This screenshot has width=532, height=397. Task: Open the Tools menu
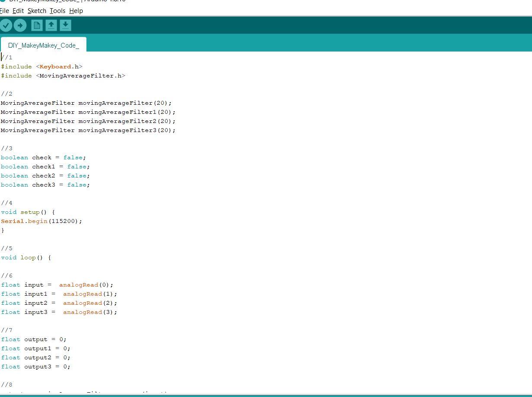click(x=58, y=11)
